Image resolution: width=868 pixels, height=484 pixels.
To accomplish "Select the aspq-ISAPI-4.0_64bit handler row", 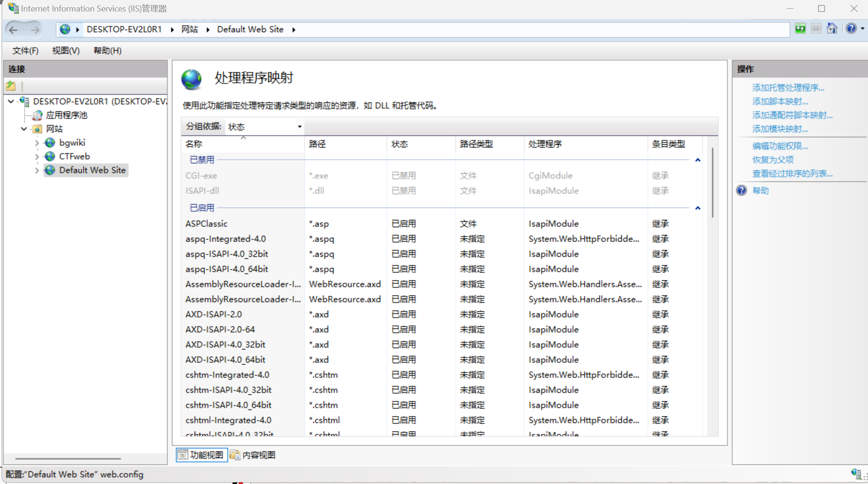I will 442,269.
